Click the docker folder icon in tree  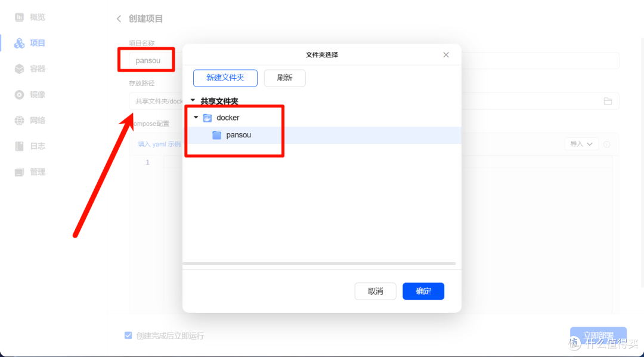point(208,118)
